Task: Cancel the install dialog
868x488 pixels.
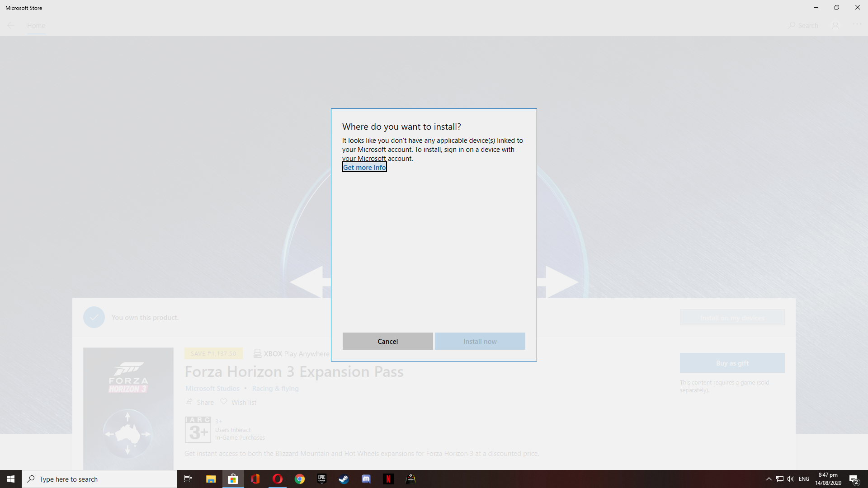Action: (x=387, y=341)
